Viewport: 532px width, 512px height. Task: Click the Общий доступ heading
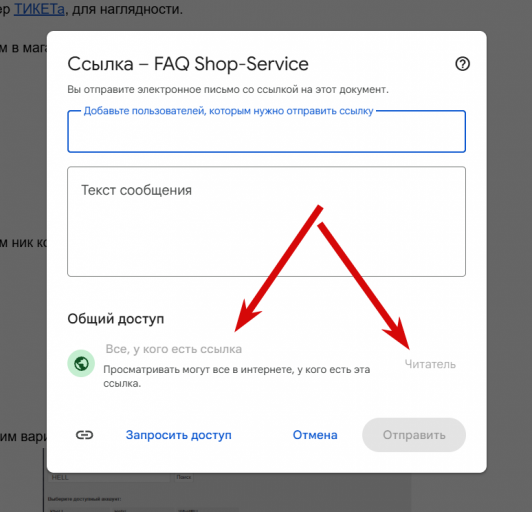tap(116, 319)
